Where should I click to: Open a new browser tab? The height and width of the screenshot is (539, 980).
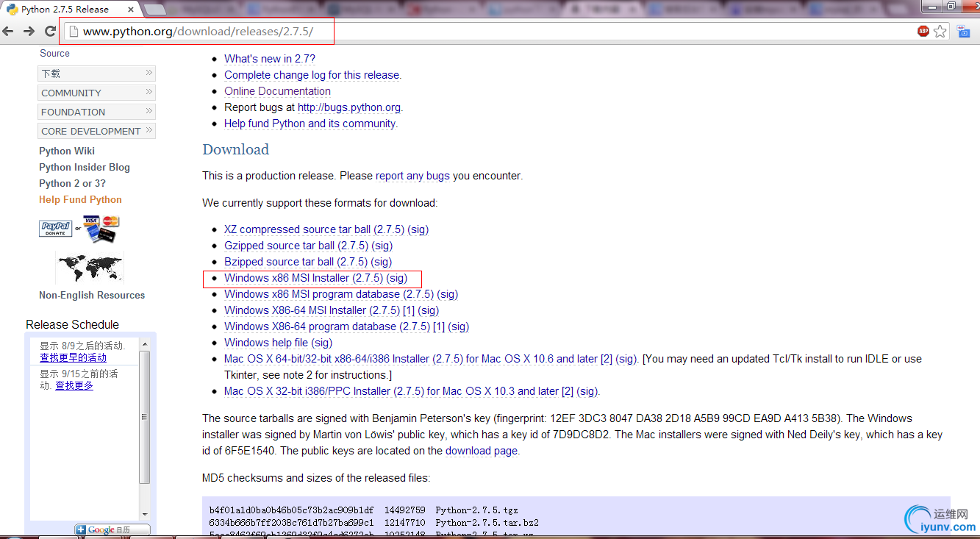pos(155,10)
